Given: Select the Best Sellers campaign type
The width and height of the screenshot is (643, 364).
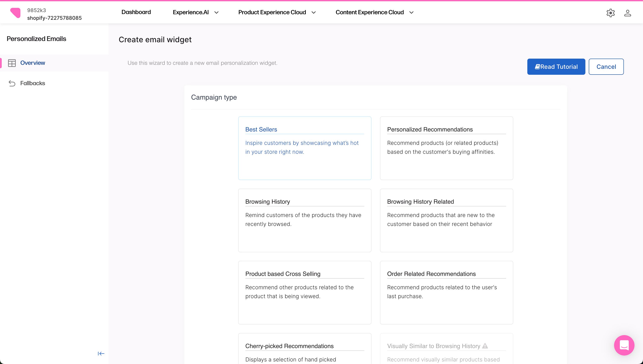Looking at the screenshot, I should pos(304,148).
